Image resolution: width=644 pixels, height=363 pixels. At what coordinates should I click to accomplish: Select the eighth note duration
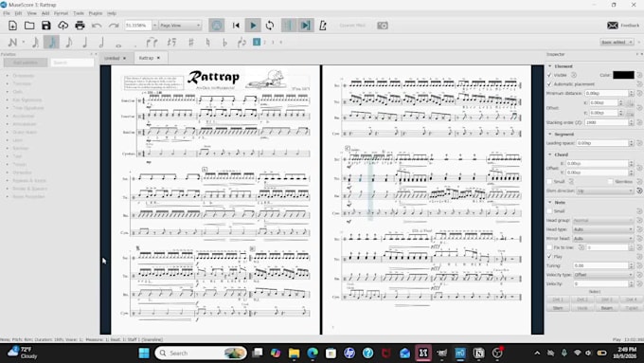click(68, 43)
